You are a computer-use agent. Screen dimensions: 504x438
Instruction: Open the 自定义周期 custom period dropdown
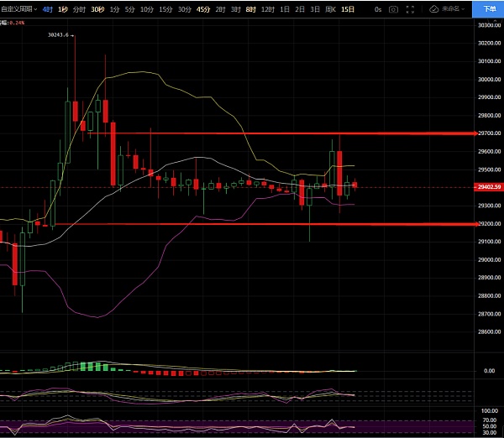click(x=18, y=8)
